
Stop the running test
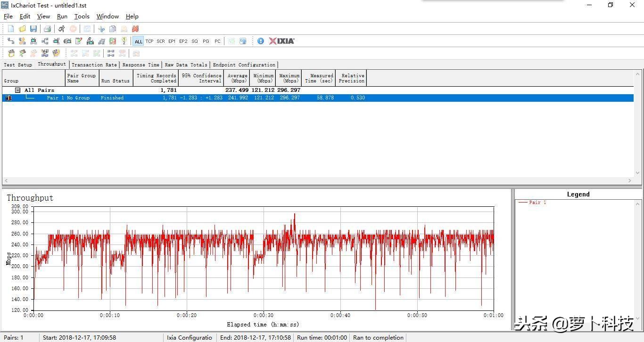pos(73,29)
